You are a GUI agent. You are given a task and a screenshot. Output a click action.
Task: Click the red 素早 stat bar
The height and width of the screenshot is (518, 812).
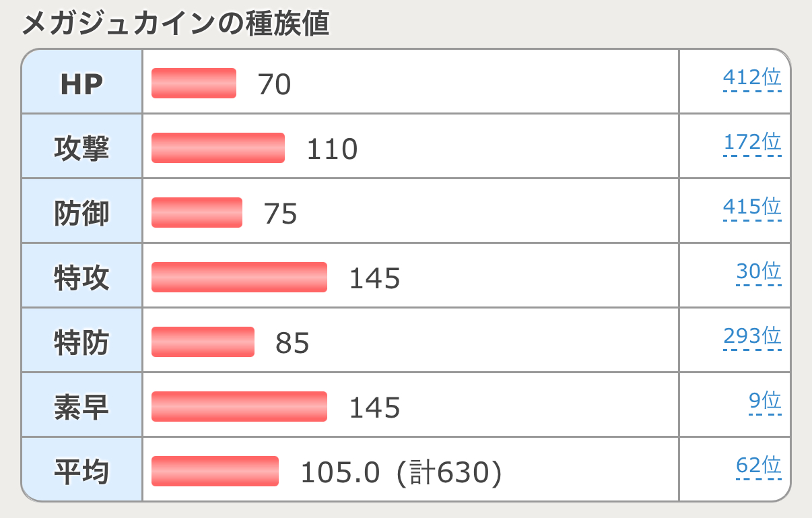click(x=239, y=407)
